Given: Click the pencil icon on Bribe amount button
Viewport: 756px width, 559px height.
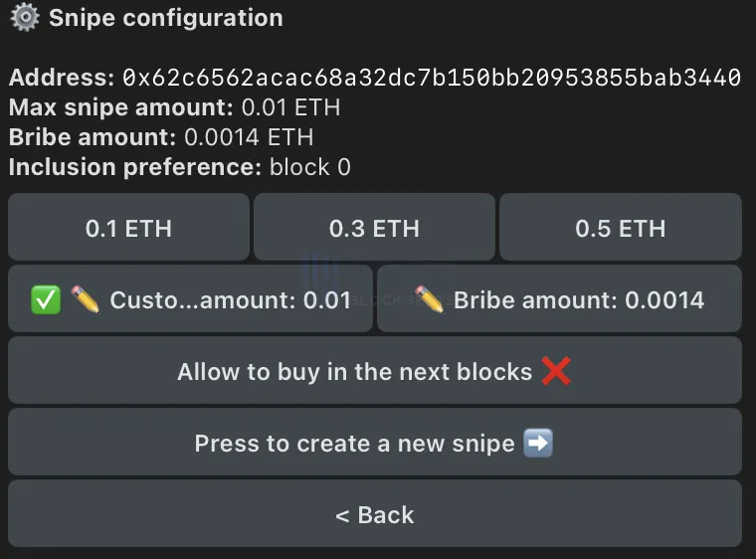Looking at the screenshot, I should (429, 299).
